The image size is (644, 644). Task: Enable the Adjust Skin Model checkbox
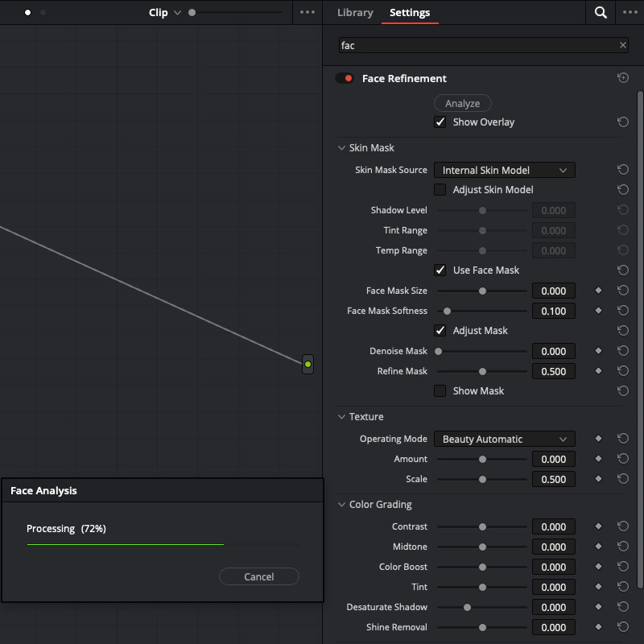pos(440,189)
